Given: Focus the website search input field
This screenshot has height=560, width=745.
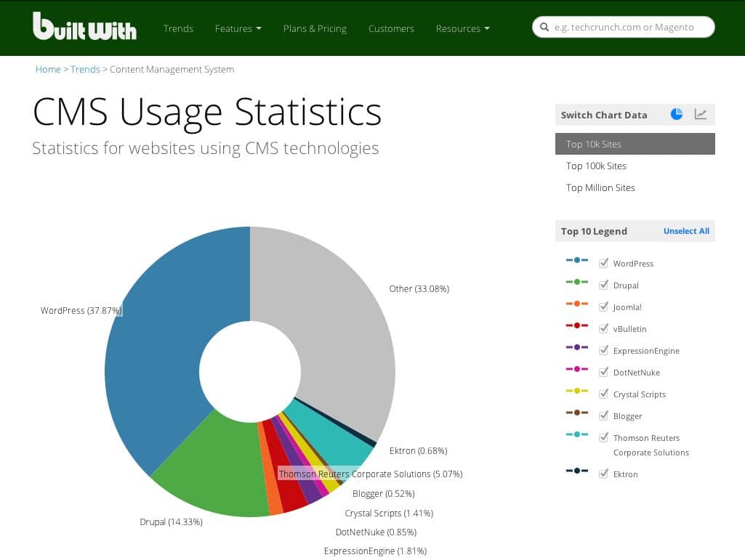Looking at the screenshot, I should coord(624,27).
